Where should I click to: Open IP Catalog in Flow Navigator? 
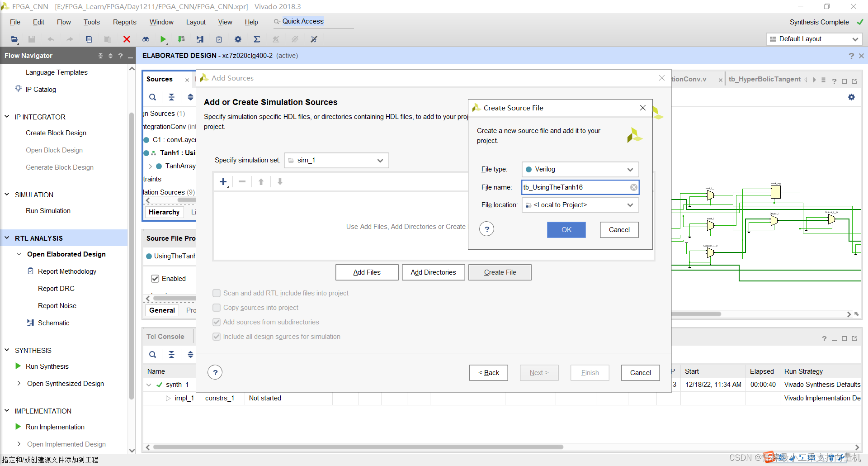(x=41, y=90)
